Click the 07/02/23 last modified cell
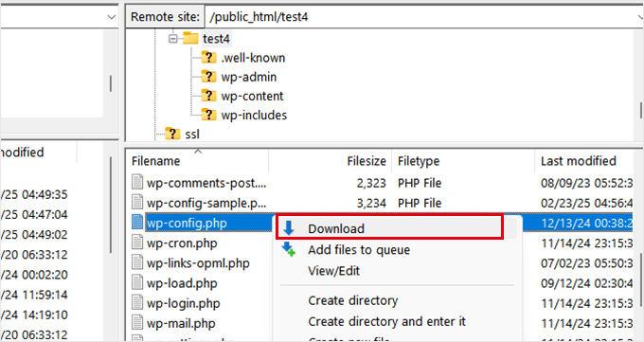This screenshot has height=342, width=644. (587, 263)
